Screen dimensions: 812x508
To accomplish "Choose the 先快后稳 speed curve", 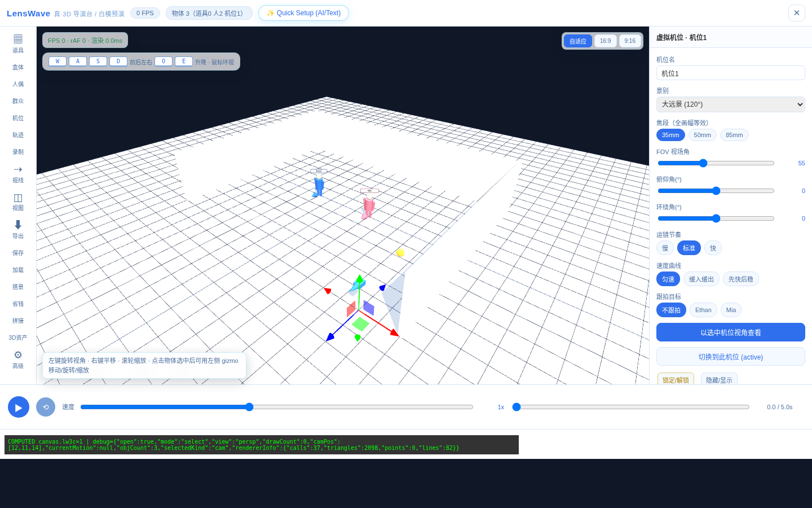I will 741,279.
